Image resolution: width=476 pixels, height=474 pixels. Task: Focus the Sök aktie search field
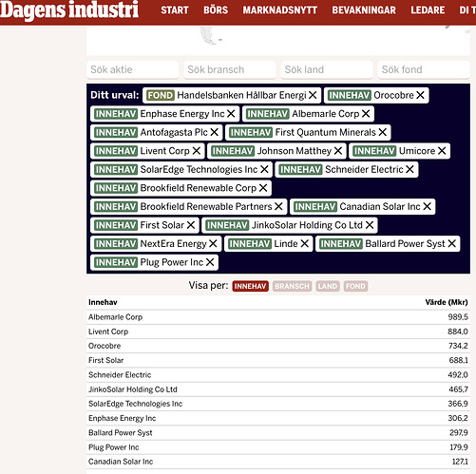pyautogui.click(x=133, y=69)
